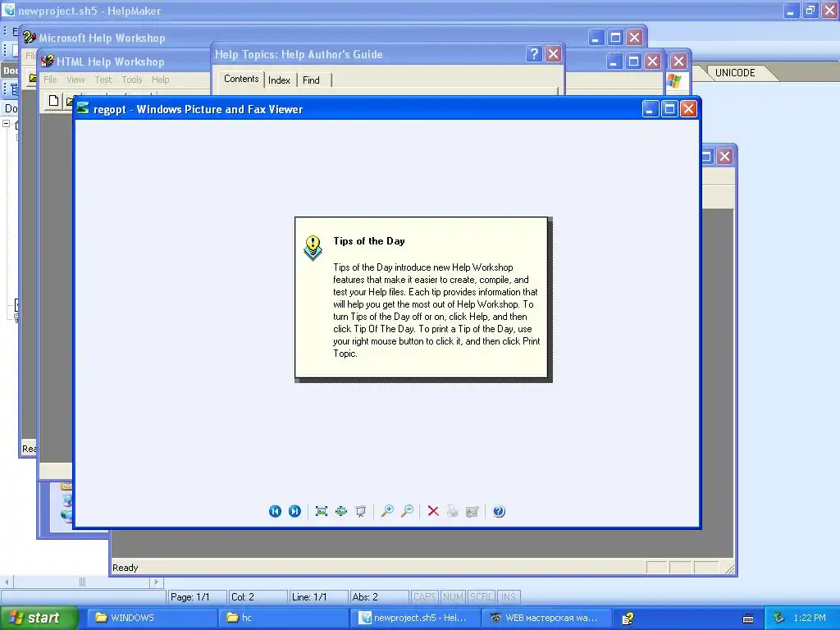Viewport: 840px width, 630px height.
Task: Click the HTML Help Workshop title icon
Action: pyautogui.click(x=47, y=61)
